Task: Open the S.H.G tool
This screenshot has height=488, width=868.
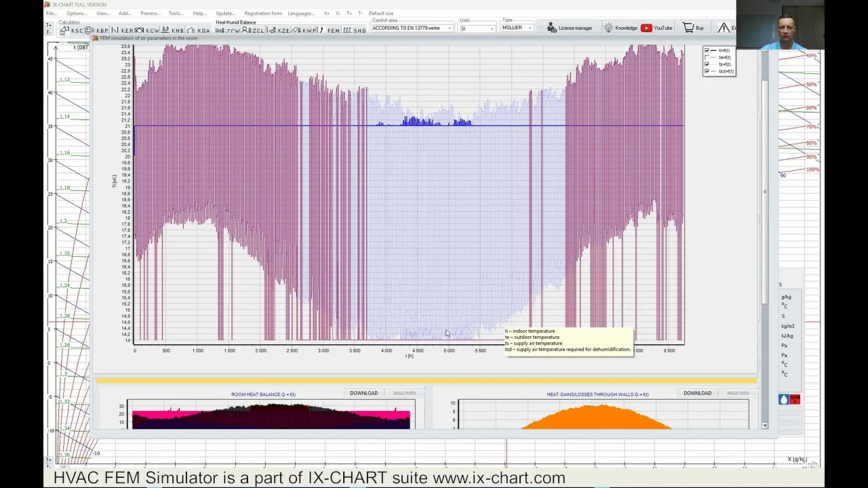Action: tap(355, 30)
